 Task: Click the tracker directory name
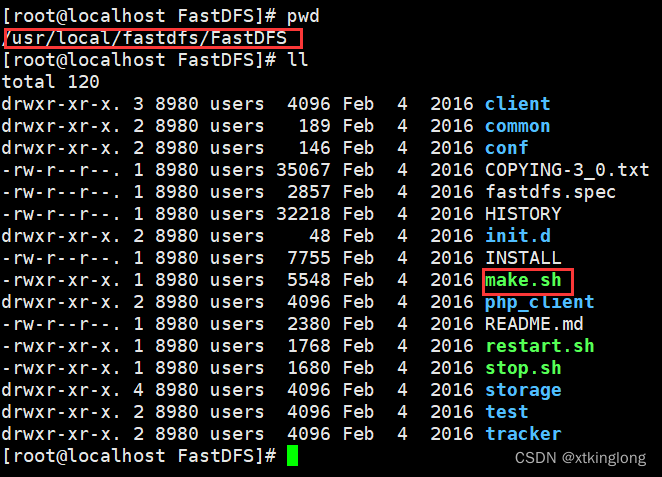523,434
